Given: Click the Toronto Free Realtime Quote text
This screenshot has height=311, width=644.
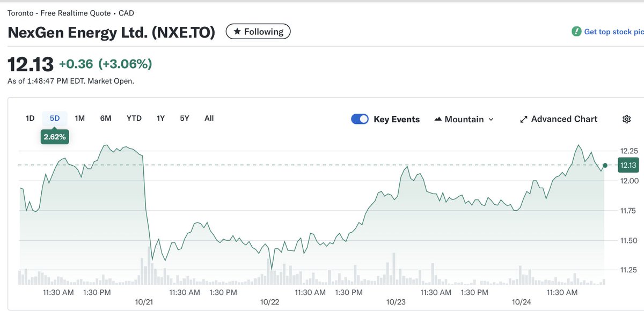Looking at the screenshot, I should pyautogui.click(x=71, y=13).
